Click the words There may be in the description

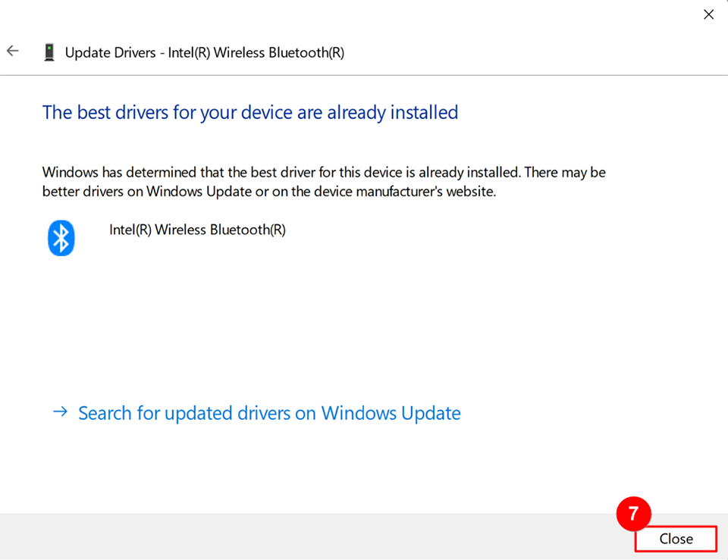pyautogui.click(x=565, y=173)
